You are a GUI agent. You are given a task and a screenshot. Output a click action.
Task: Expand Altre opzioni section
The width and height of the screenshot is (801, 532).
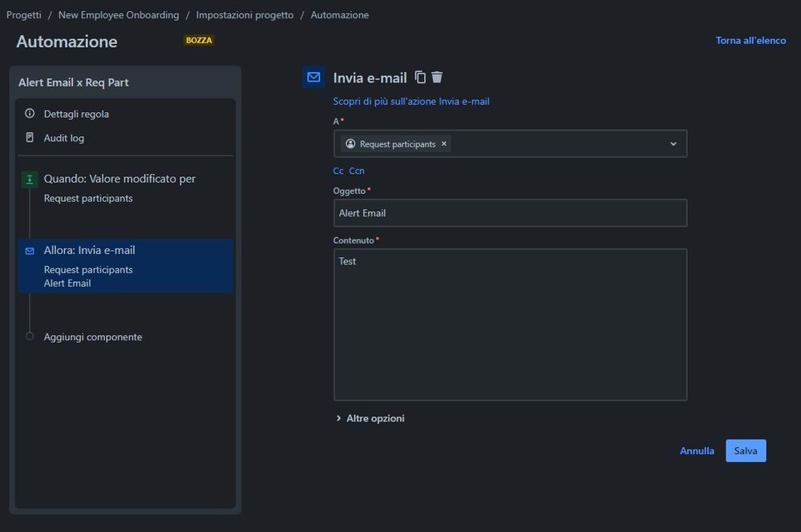click(x=370, y=418)
